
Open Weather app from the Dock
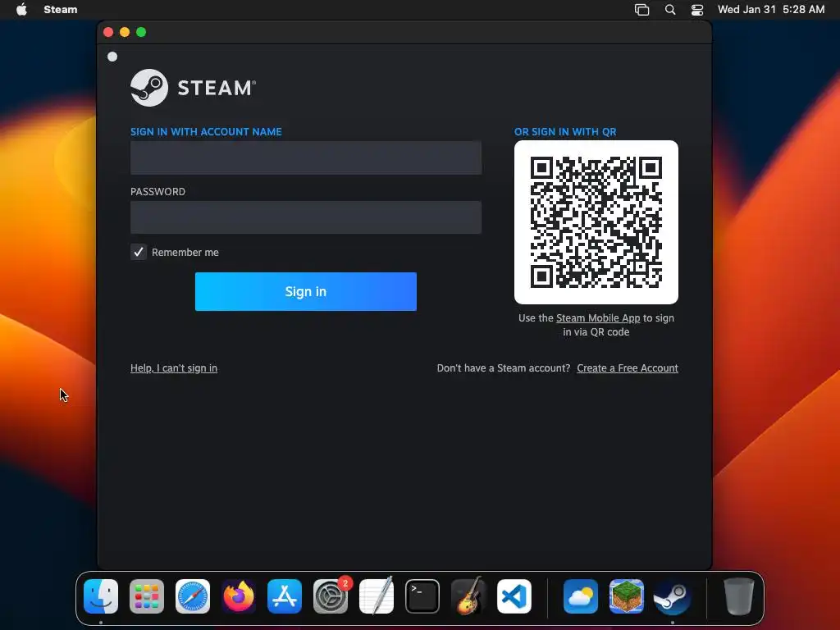[581, 596]
